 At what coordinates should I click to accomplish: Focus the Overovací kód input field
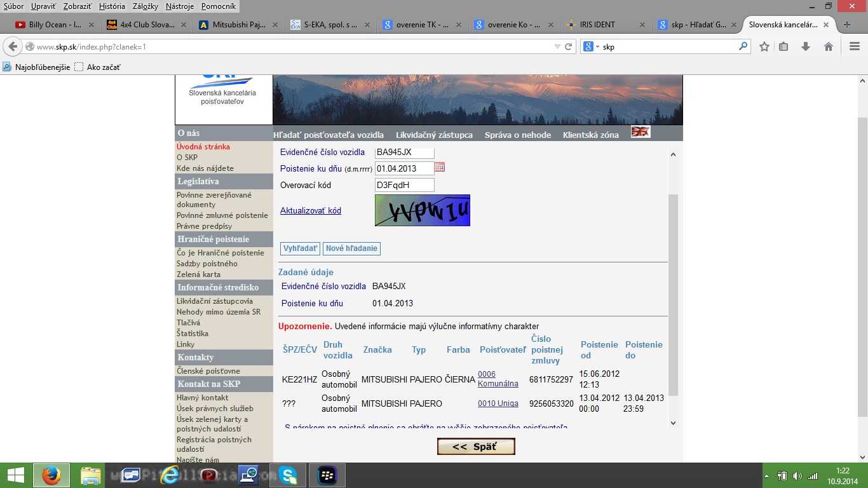[405, 185]
